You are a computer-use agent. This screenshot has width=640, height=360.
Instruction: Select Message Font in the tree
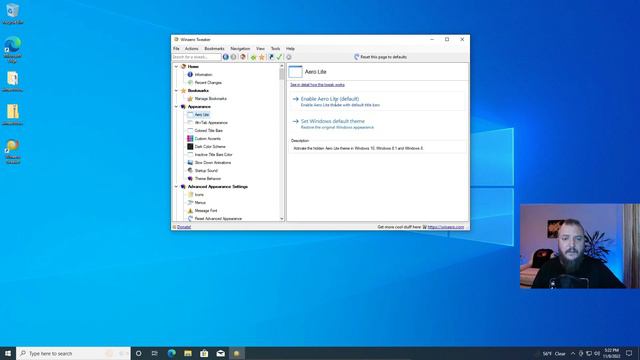[x=206, y=211]
